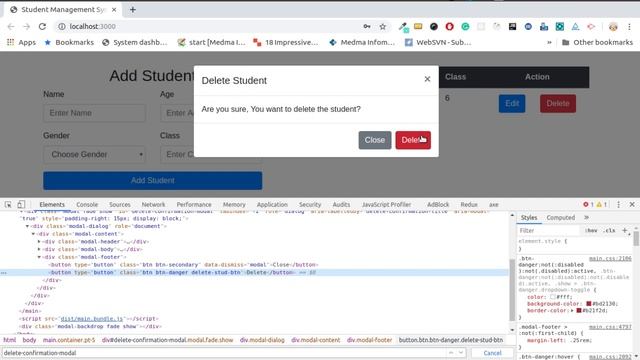The height and width of the screenshot is (360, 640).
Task: Open the Chrome three-dot menu
Action: 629,27
